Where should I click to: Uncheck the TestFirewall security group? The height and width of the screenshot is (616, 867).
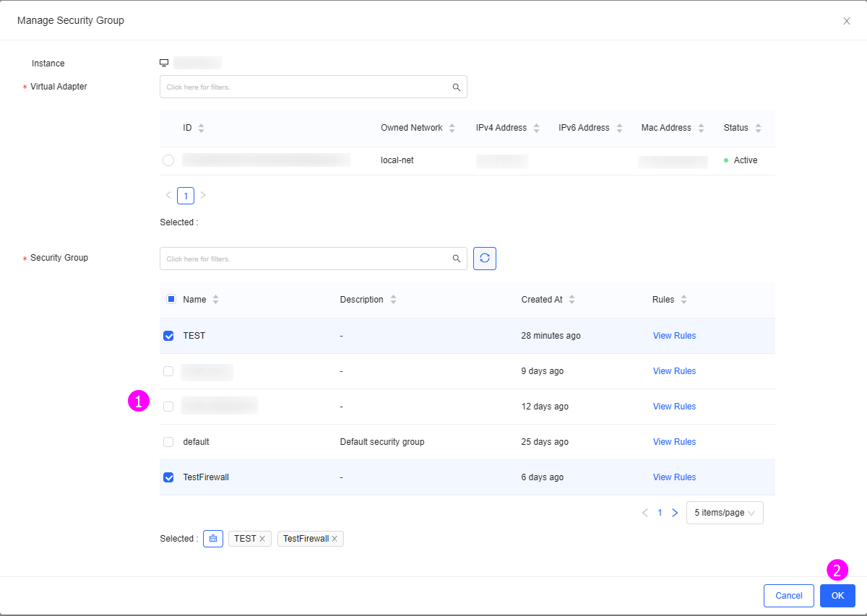click(x=168, y=477)
